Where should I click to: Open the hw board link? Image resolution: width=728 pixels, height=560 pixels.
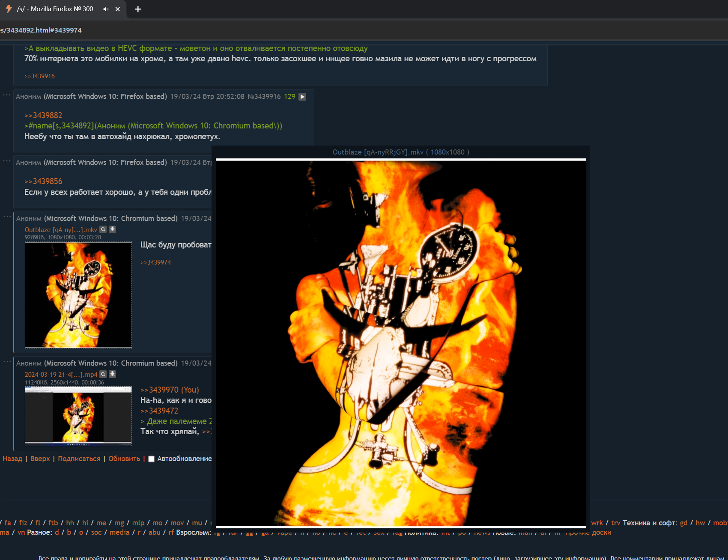pos(701,523)
